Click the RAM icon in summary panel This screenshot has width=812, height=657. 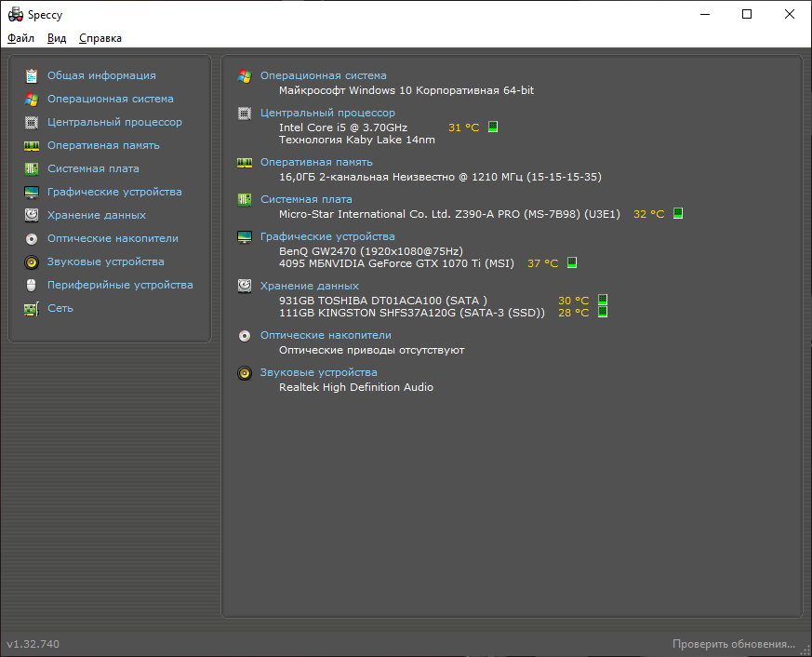click(245, 163)
